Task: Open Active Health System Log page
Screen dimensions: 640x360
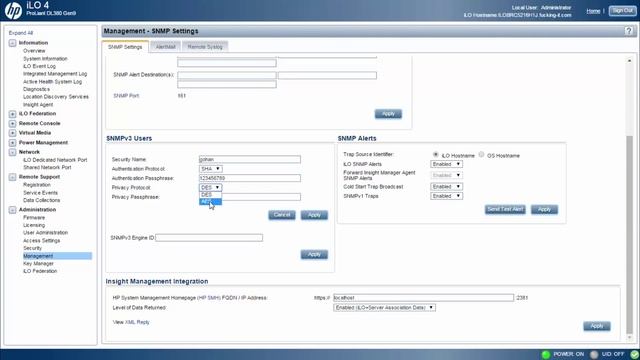Action: [x=52, y=82]
